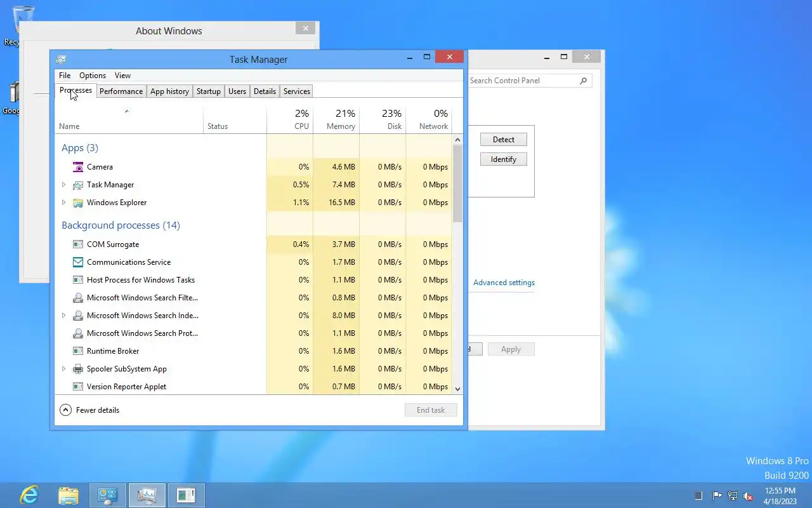This screenshot has height=508, width=812.
Task: Open Advanced settings link in Control Panel
Action: (x=504, y=283)
